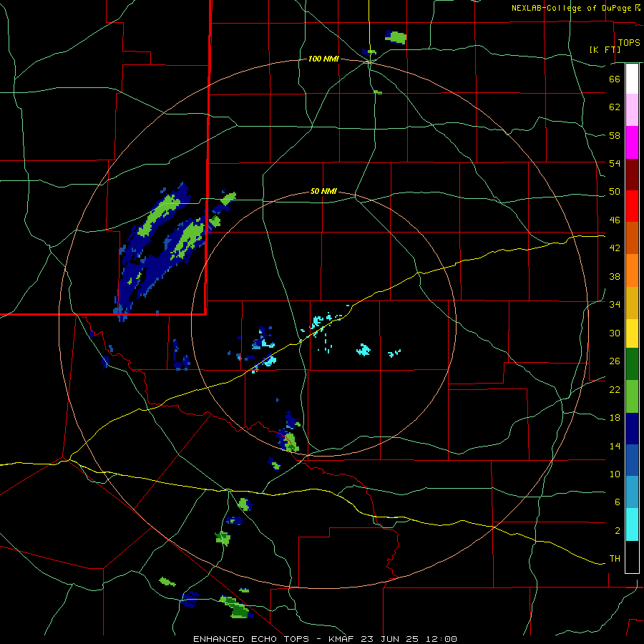The image size is (644, 644).
Task: Select the bright yellow legend swatch
Action: pyautogui.click(x=632, y=333)
